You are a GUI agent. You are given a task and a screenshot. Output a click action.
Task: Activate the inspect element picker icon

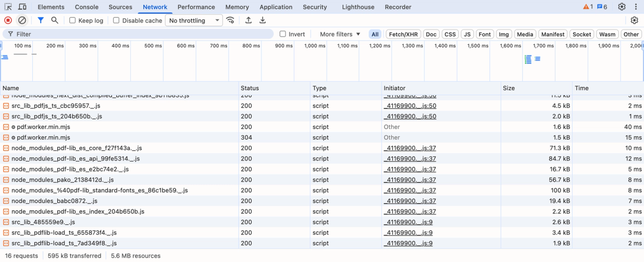(x=8, y=7)
